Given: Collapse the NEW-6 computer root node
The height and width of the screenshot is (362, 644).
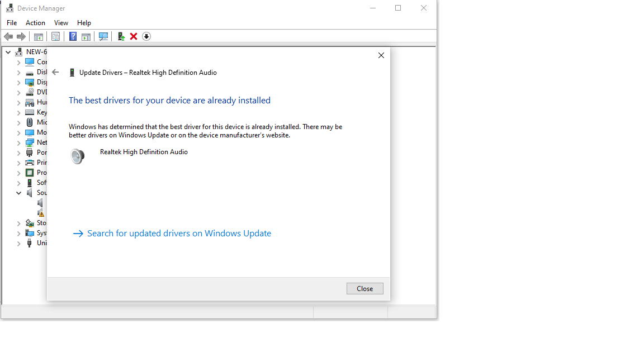Looking at the screenshot, I should pos(8,52).
